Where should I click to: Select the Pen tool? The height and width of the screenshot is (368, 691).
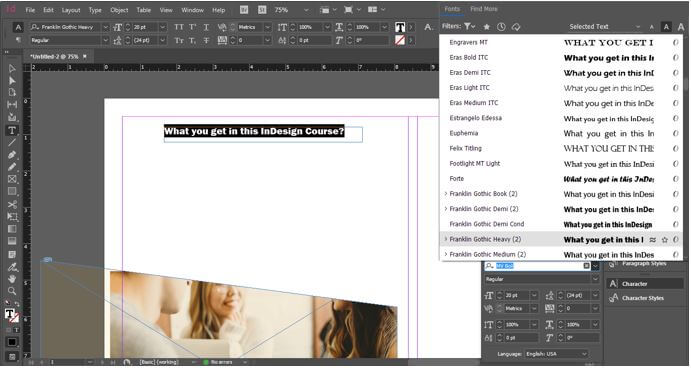[x=12, y=155]
